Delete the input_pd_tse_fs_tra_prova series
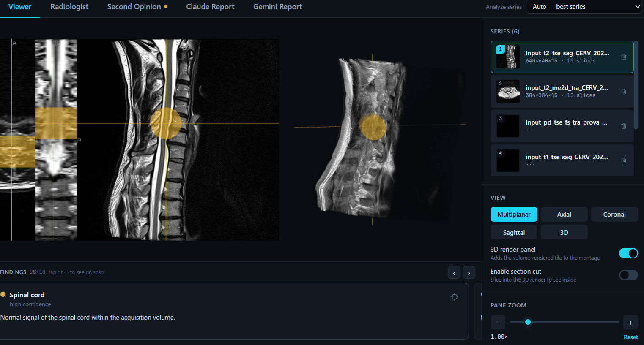Image resolution: width=644 pixels, height=345 pixels. 624,126
